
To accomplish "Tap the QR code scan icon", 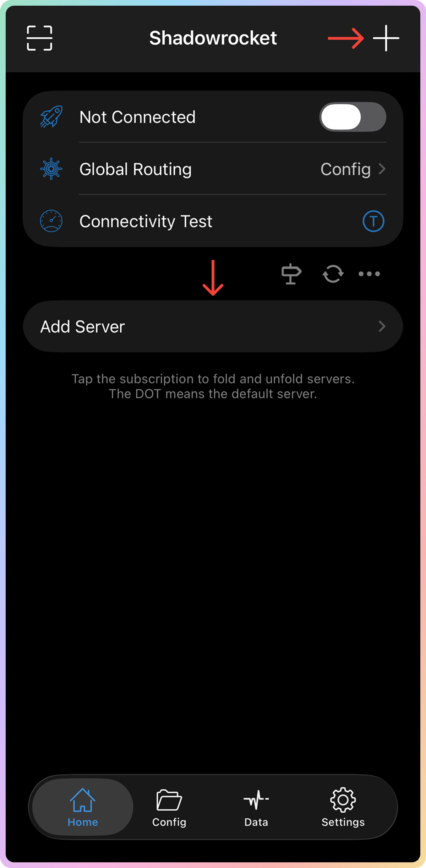I will click(x=39, y=38).
